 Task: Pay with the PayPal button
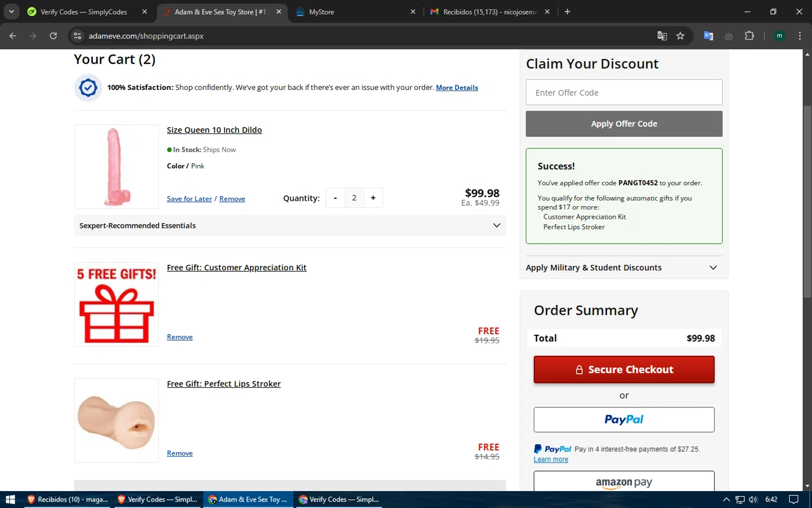624,420
